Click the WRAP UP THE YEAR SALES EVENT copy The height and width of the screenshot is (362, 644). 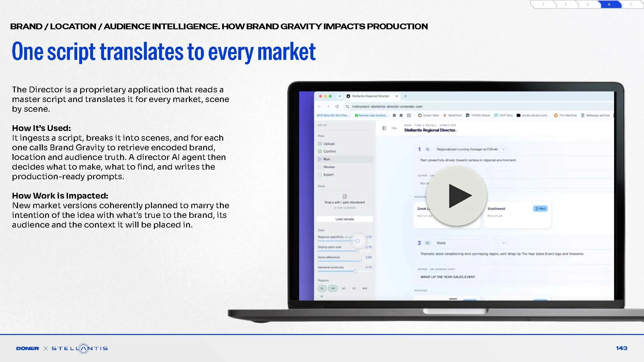(448, 277)
